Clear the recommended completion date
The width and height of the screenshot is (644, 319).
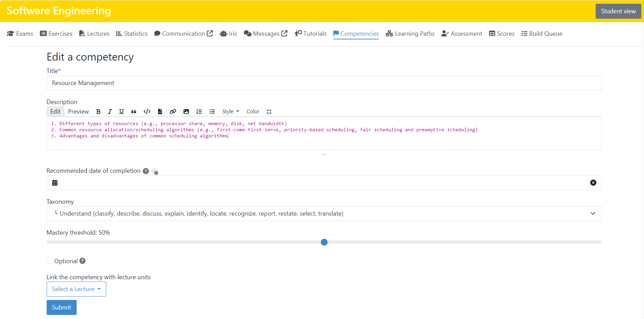593,183
